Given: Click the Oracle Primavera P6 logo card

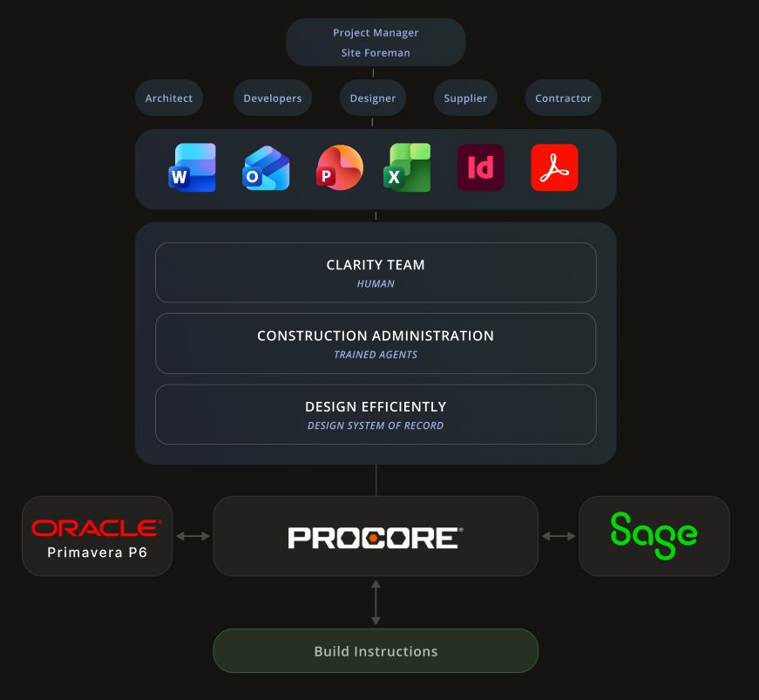Looking at the screenshot, I should click(x=98, y=536).
